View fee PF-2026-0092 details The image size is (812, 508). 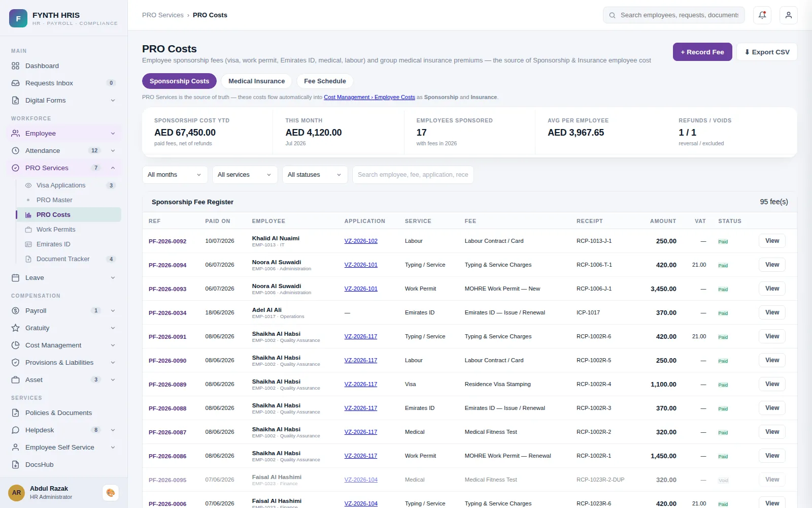pos(772,241)
